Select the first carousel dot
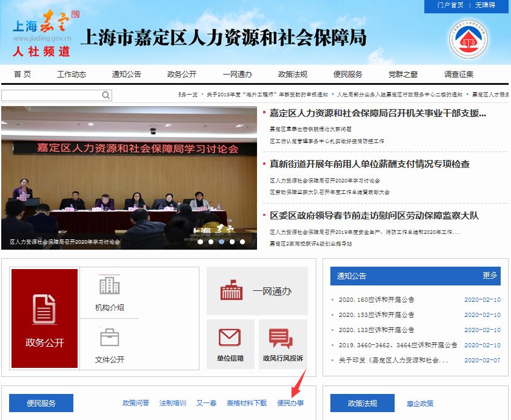 (x=201, y=242)
